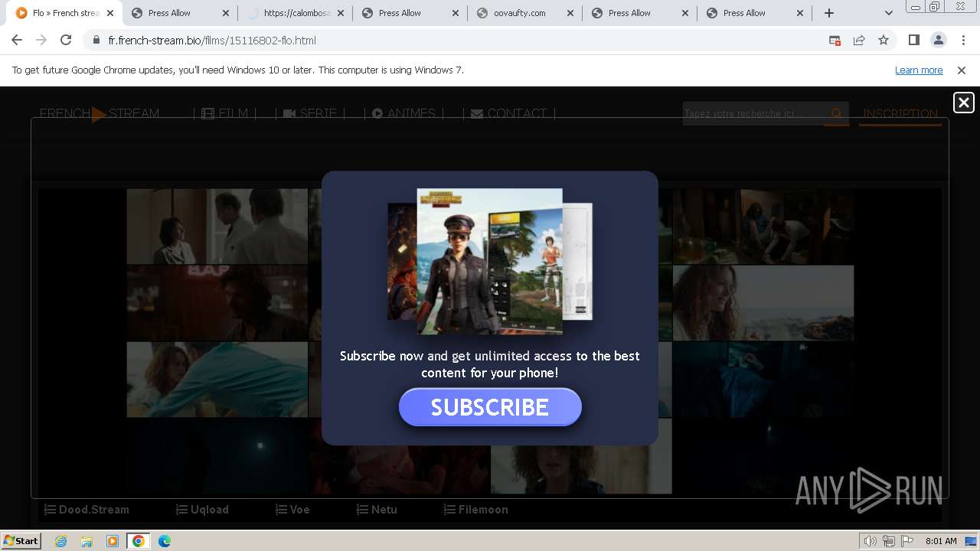Reload the page with the refresh icon

point(66,40)
